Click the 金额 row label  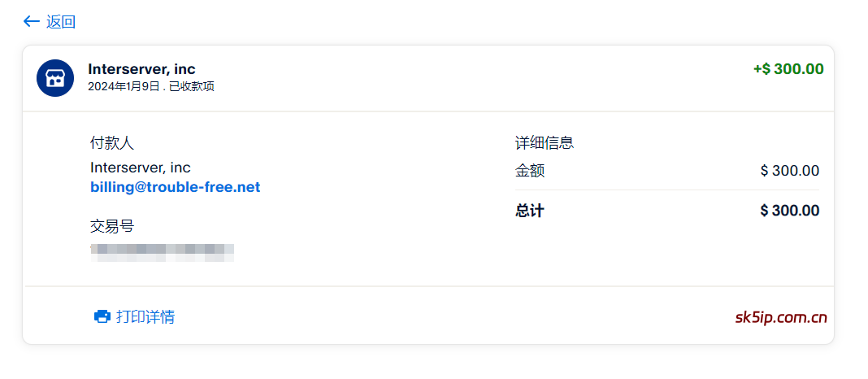click(x=529, y=171)
